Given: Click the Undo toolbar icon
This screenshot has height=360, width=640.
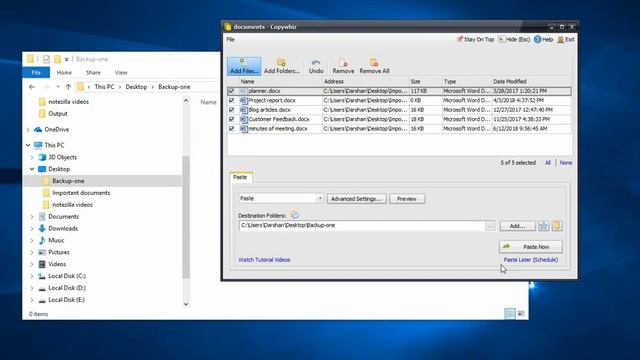Looking at the screenshot, I should [316, 66].
